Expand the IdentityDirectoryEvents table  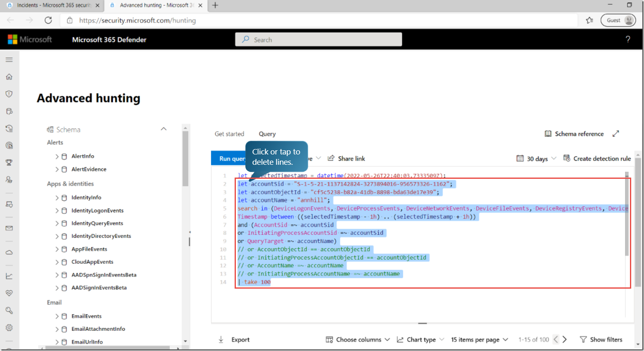tap(57, 236)
